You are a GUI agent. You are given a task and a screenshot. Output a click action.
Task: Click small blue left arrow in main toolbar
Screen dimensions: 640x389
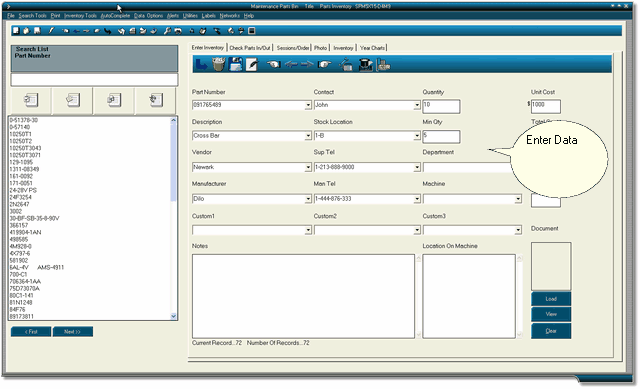click(76, 31)
